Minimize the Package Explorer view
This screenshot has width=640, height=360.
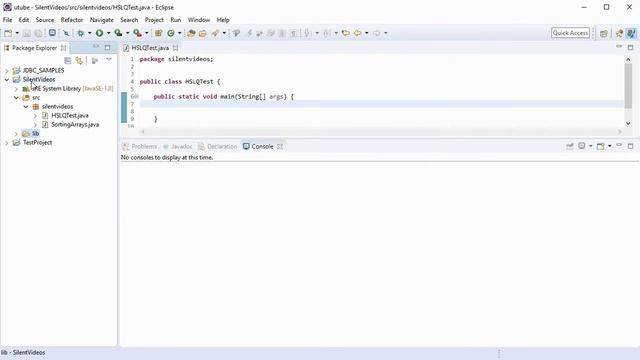pos(96,47)
